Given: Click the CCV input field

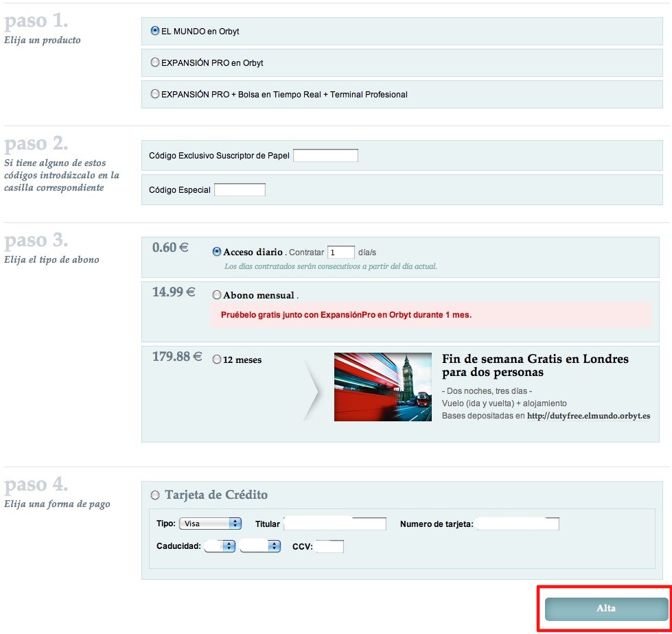Looking at the screenshot, I should click(329, 547).
